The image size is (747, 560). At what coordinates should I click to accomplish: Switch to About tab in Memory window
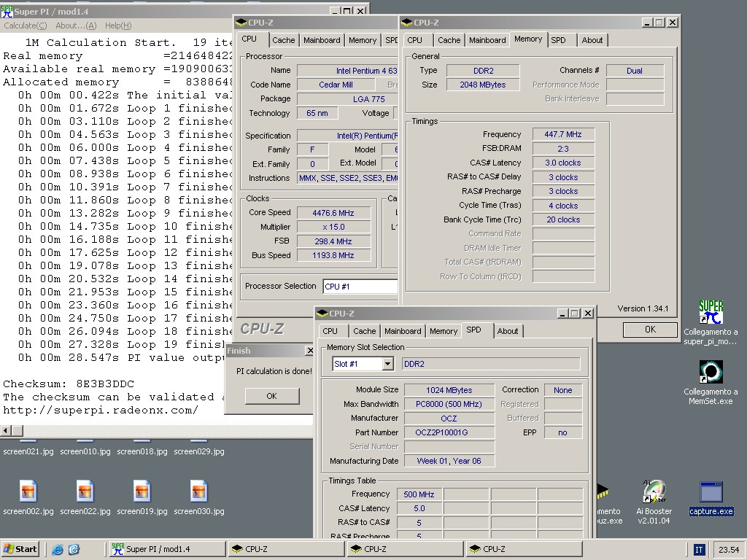(592, 41)
